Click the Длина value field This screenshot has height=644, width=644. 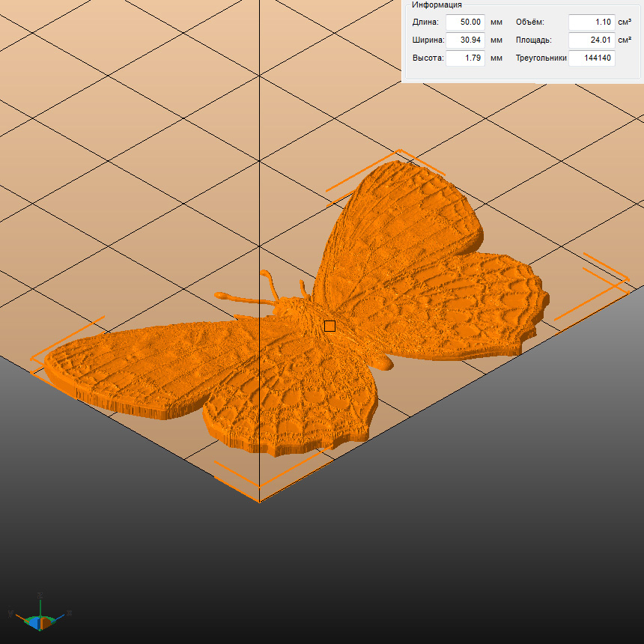(465, 22)
